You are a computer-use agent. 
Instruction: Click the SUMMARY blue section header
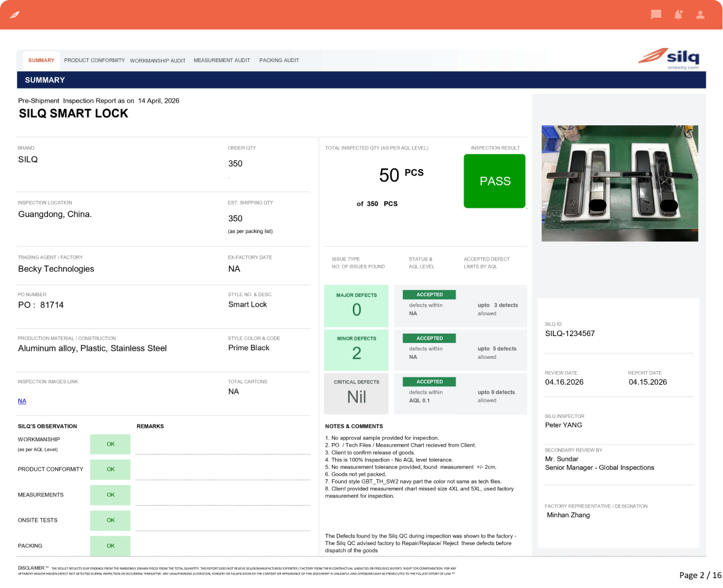click(x=361, y=80)
